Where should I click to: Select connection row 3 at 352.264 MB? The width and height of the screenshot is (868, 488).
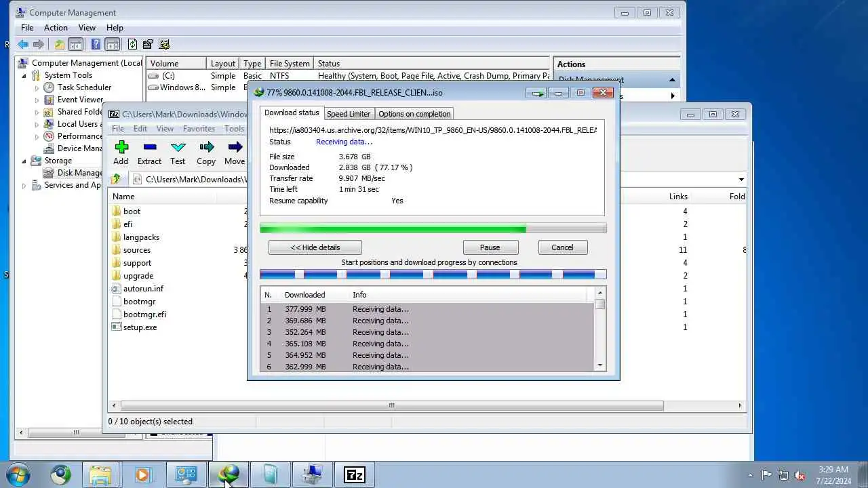click(x=427, y=332)
